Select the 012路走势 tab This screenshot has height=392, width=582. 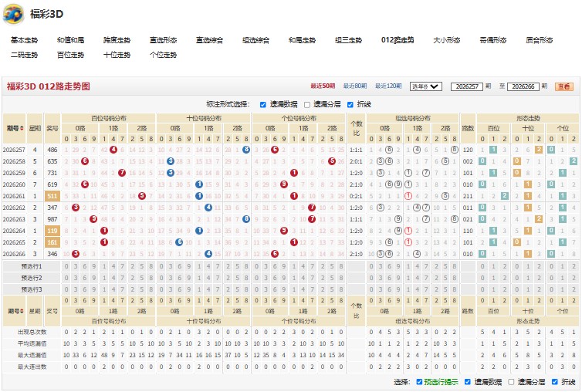click(398, 40)
